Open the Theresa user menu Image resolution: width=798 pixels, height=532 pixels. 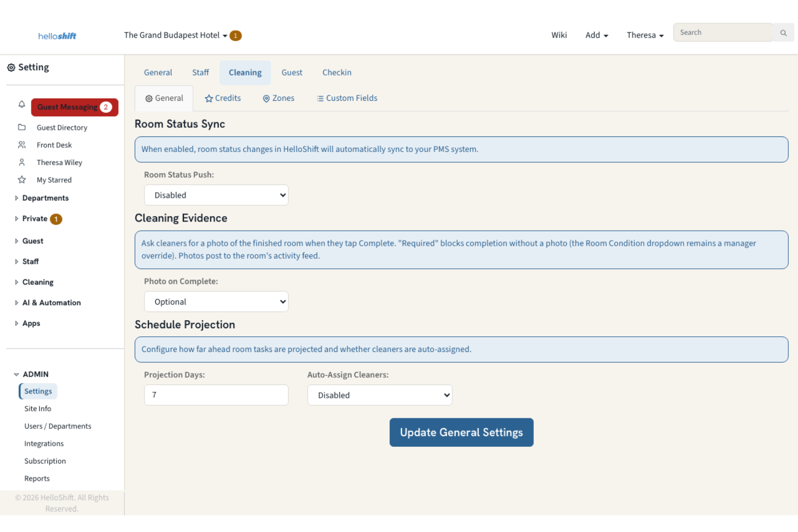click(645, 36)
